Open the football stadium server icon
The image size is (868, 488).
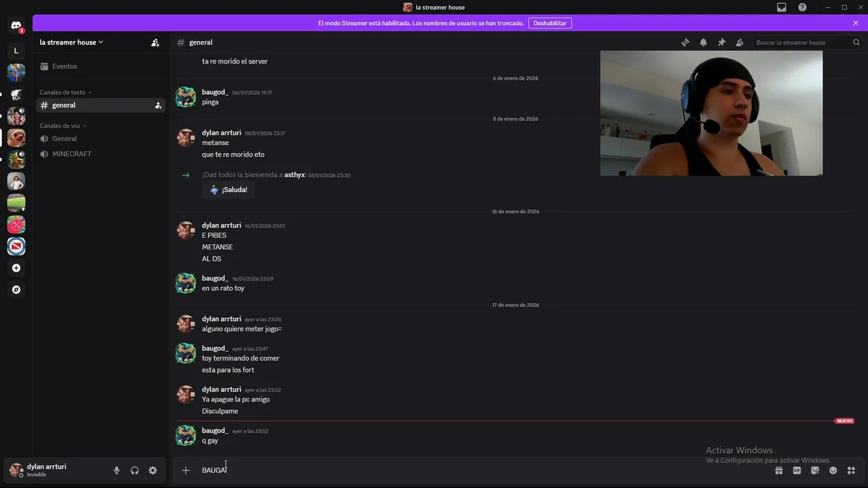(x=16, y=203)
